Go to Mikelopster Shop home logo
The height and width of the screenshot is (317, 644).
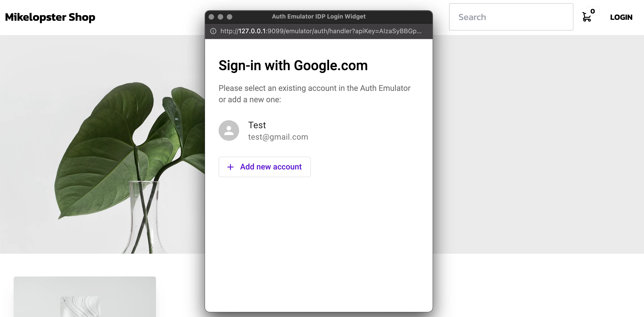(x=50, y=17)
